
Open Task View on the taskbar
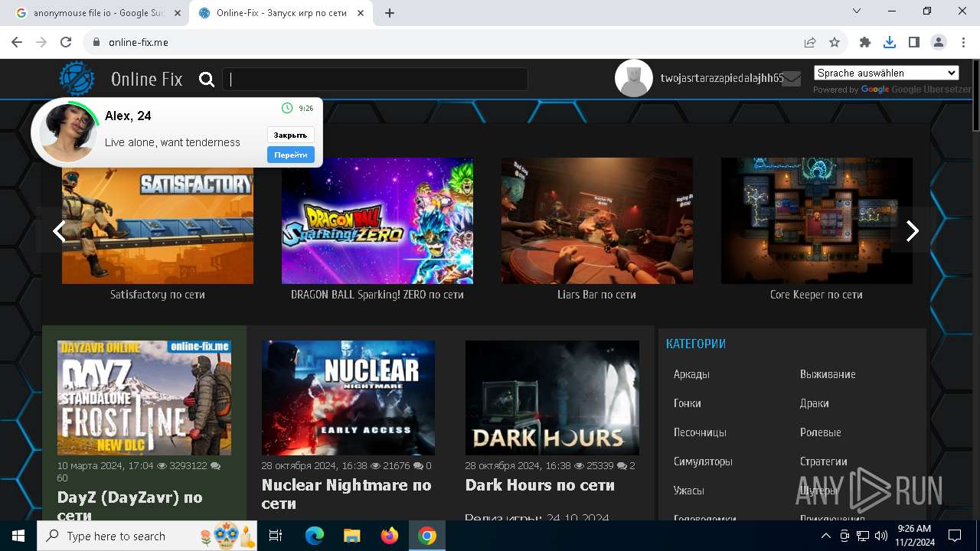(276, 536)
